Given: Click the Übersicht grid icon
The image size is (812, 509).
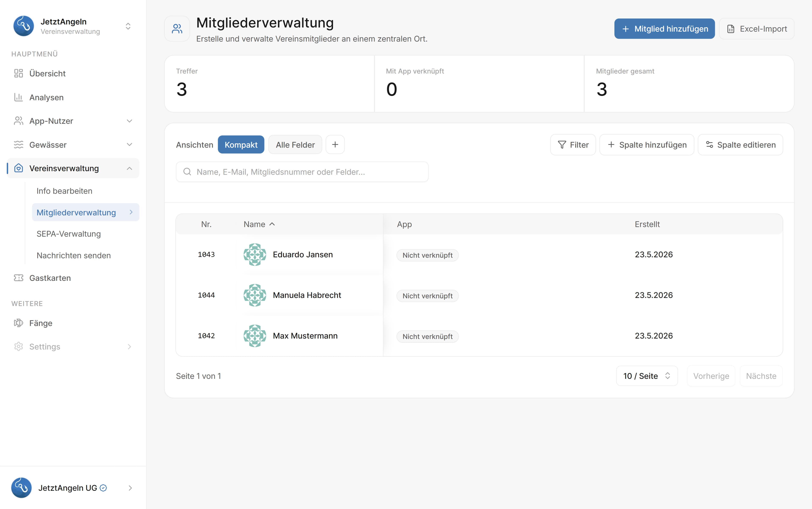Looking at the screenshot, I should pyautogui.click(x=18, y=73).
